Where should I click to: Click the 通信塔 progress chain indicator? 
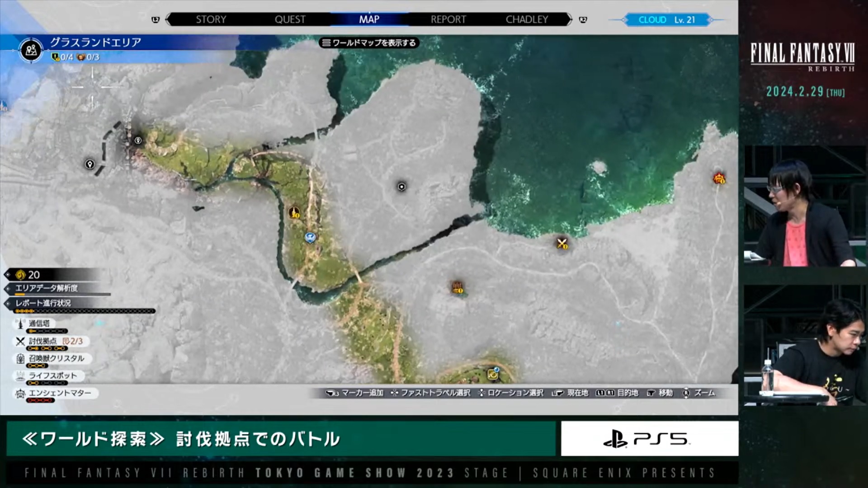coord(47,331)
